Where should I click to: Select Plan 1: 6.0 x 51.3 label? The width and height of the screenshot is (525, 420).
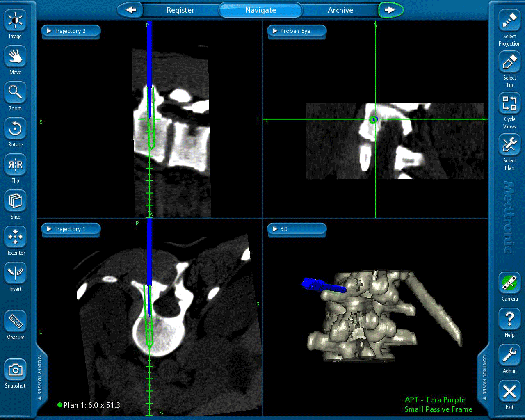[x=89, y=405]
